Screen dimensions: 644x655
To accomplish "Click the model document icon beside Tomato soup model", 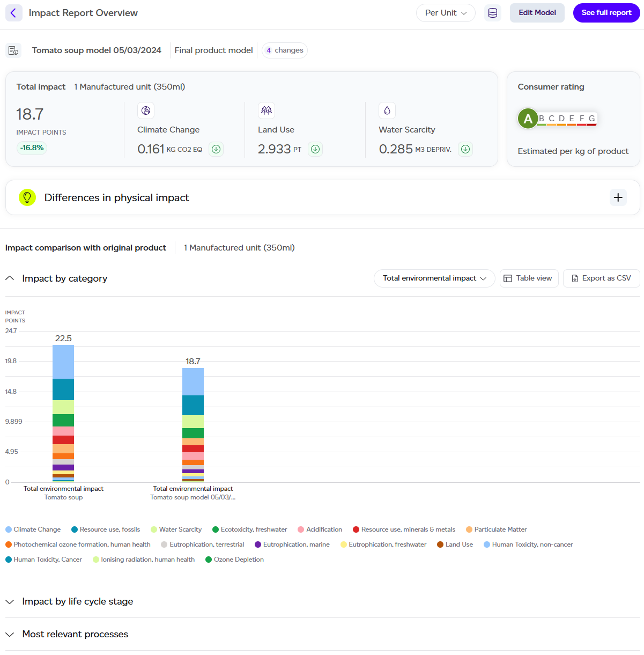I will point(13,50).
